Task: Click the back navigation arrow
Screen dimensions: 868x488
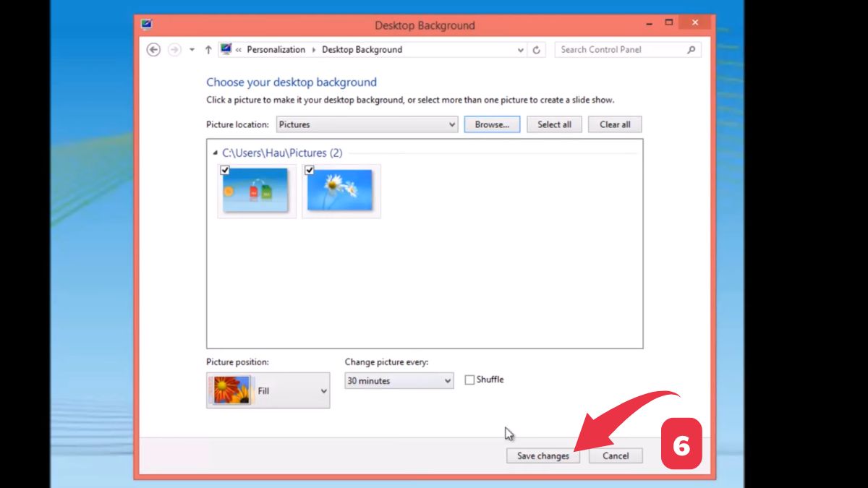Action: coord(154,49)
